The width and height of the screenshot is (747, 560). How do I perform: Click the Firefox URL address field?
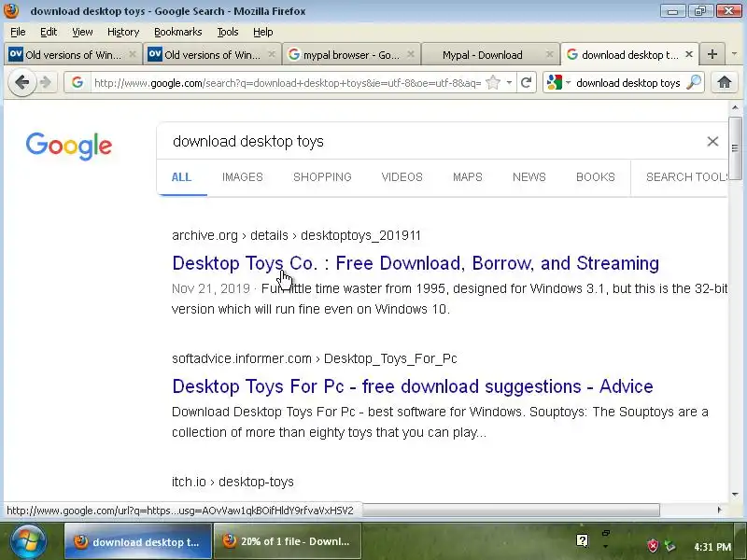point(288,83)
